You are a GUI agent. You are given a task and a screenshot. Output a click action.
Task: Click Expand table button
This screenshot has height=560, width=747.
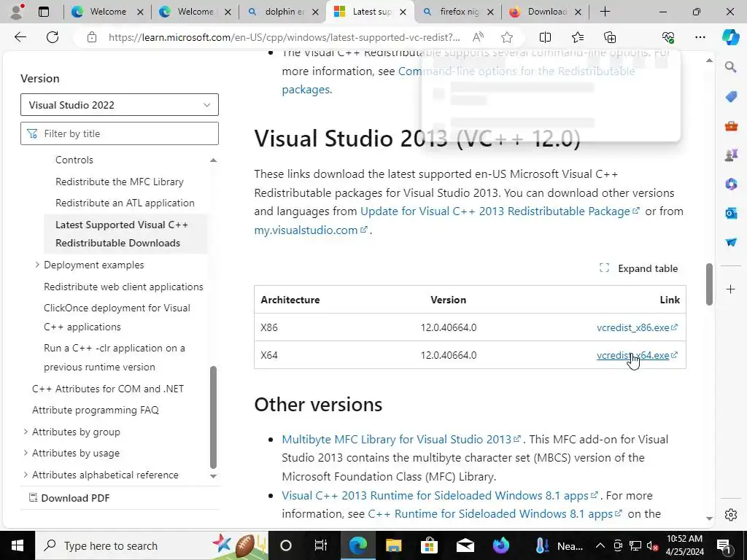click(x=638, y=268)
